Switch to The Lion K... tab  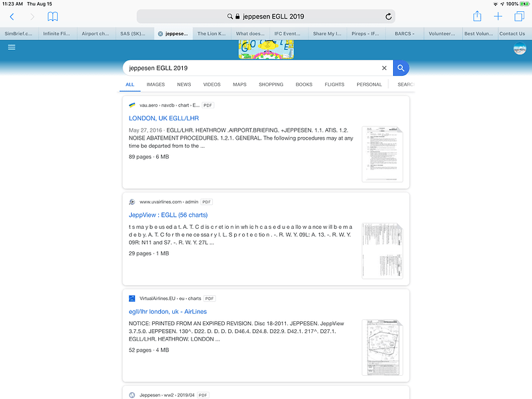(x=211, y=34)
